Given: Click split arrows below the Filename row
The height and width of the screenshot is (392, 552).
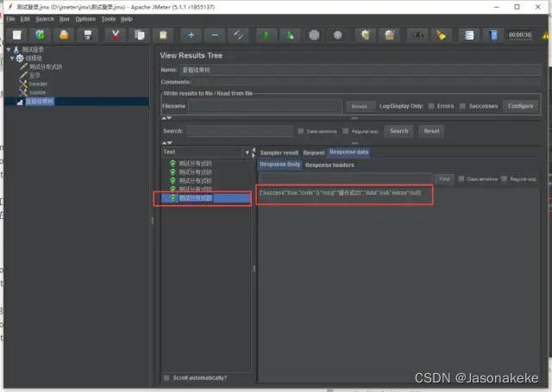Looking at the screenshot, I should tap(166, 118).
